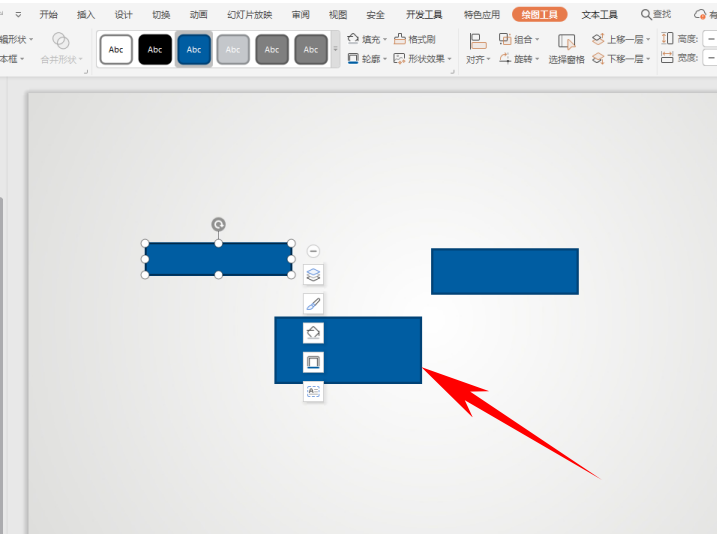This screenshot has width=717, height=534.
Task: Switch to the 插入 tab
Action: (x=86, y=15)
